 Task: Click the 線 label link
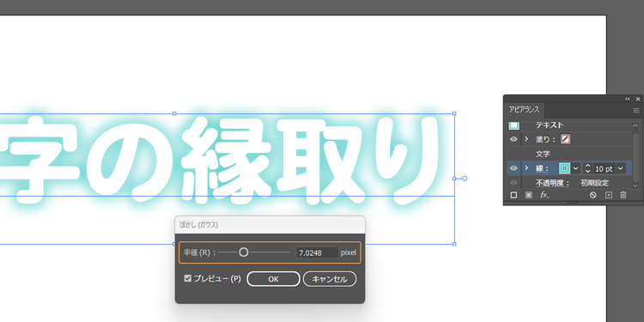point(542,168)
